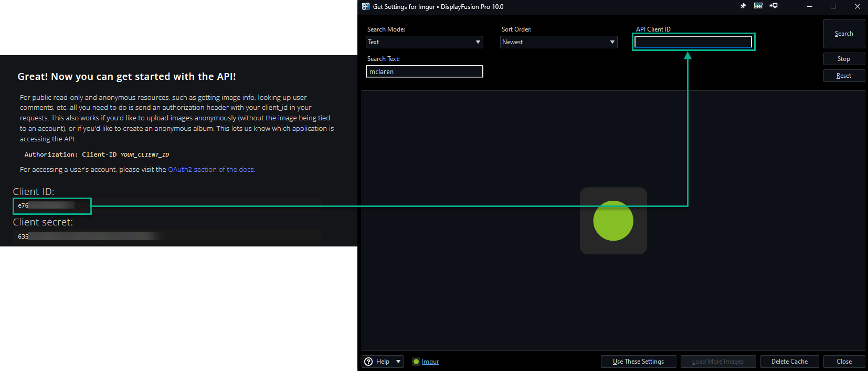Viewport: 868px width, 371px height.
Task: Click the 'Client ID:' label
Action: pyautogui.click(x=34, y=192)
